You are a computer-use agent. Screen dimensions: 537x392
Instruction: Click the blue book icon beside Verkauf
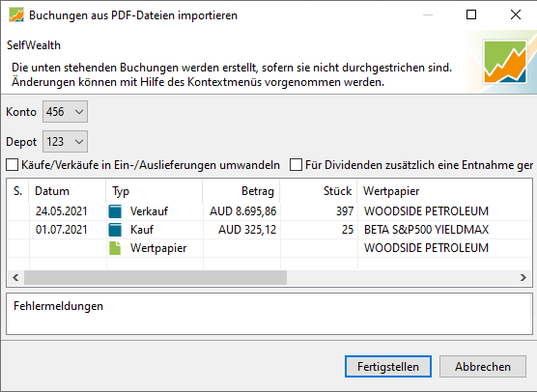click(115, 211)
